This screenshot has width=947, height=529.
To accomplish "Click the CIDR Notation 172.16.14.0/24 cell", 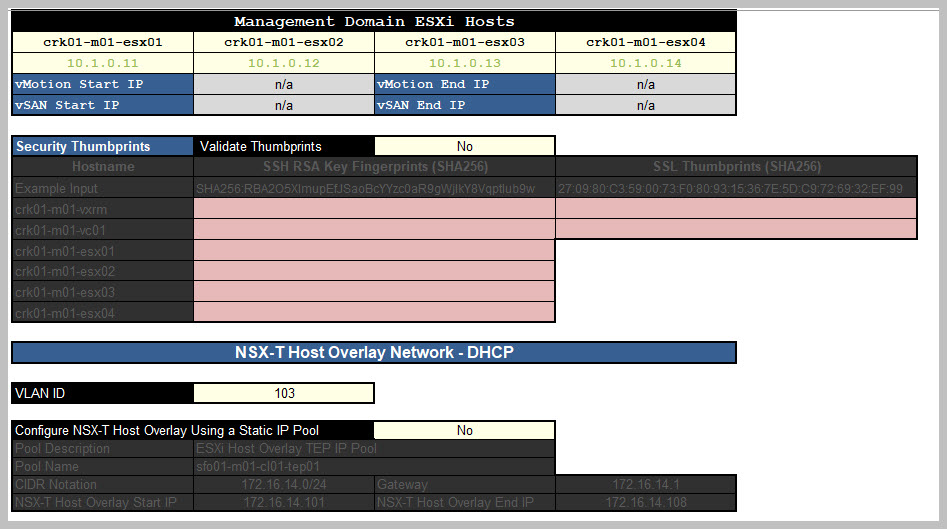I will click(x=284, y=484).
